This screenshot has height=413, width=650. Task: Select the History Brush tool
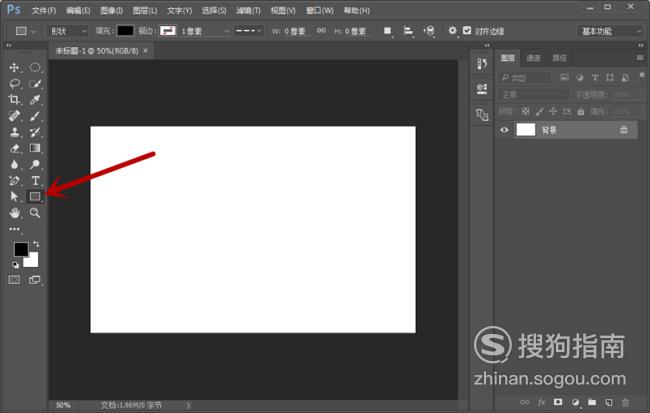(x=35, y=132)
